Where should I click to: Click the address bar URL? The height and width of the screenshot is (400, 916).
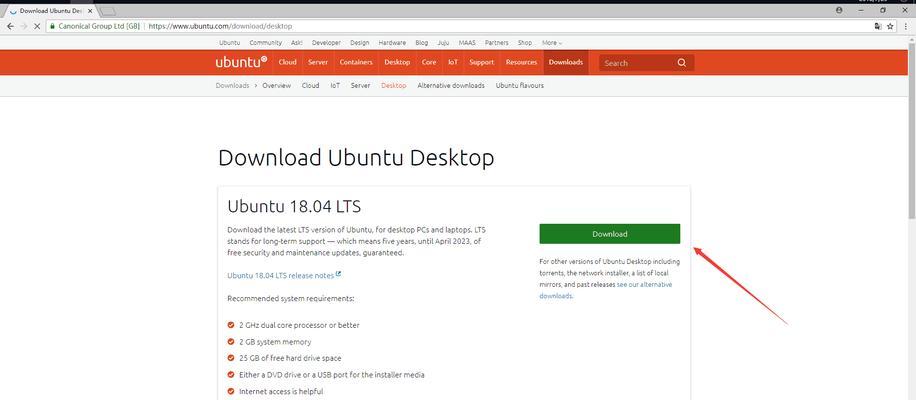tap(220, 26)
